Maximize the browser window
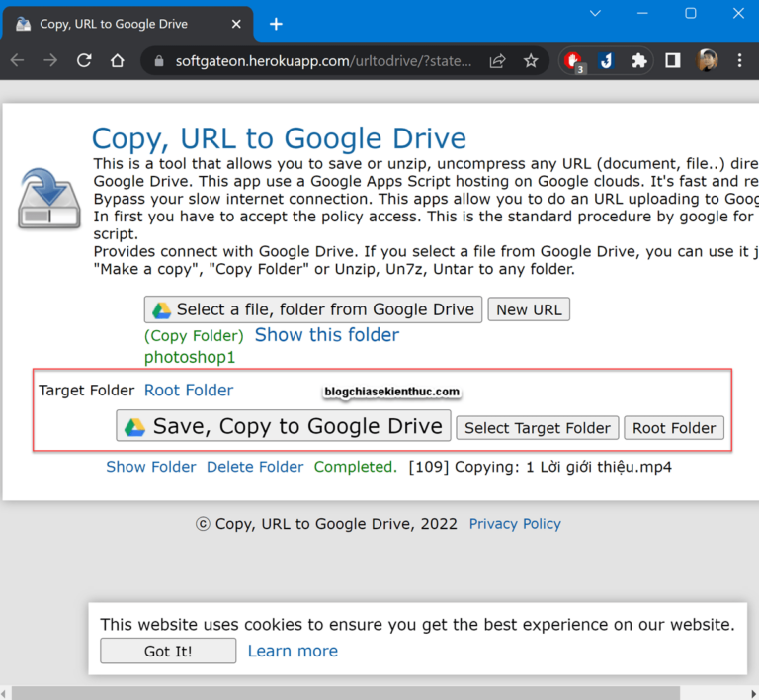Image resolution: width=759 pixels, height=700 pixels. click(691, 13)
